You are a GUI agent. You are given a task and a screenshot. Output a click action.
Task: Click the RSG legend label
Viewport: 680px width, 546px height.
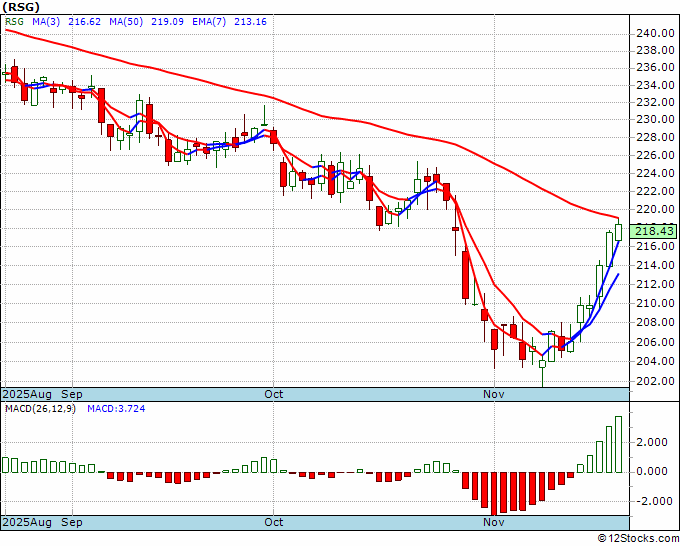coord(14,22)
